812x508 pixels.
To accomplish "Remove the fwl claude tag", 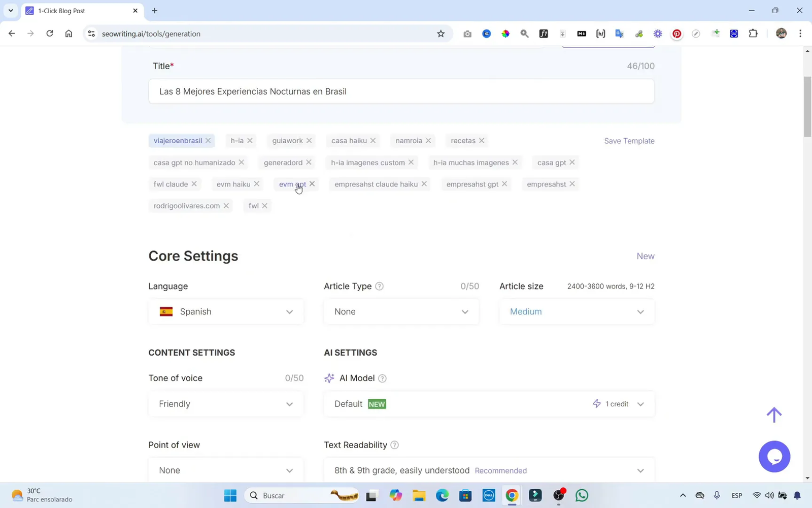I will (194, 184).
